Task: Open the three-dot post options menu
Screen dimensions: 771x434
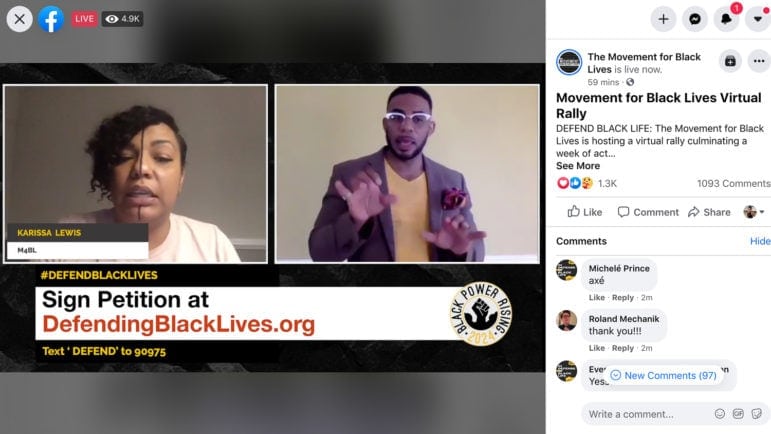Action: coord(759,61)
